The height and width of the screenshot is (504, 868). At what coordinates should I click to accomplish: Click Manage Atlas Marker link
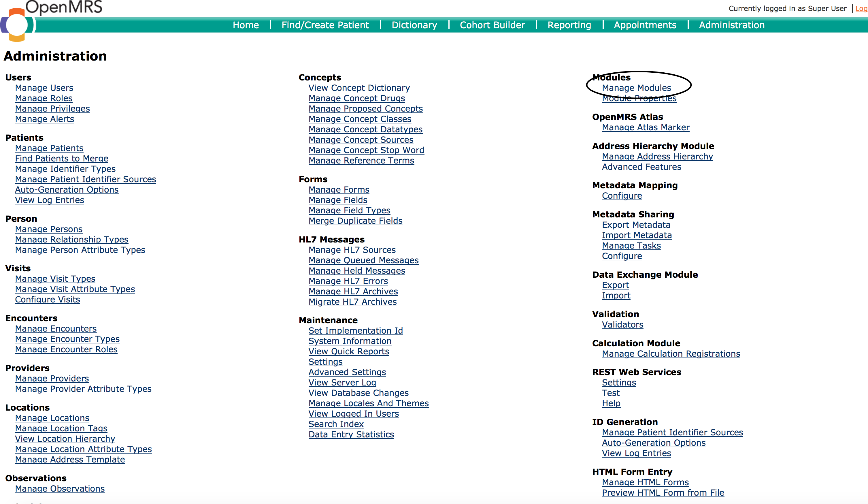646,127
